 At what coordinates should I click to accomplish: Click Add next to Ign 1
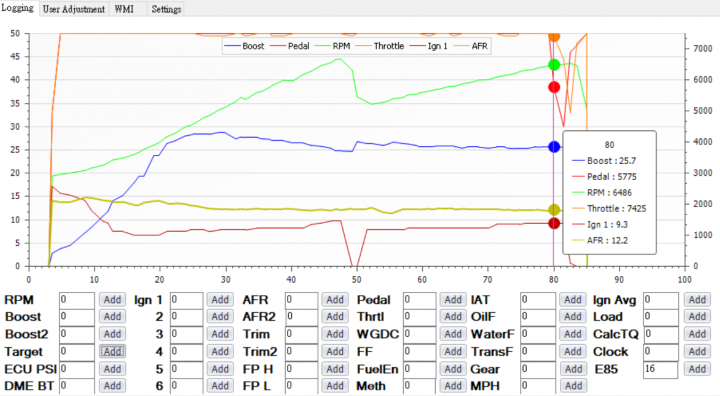[220, 300]
